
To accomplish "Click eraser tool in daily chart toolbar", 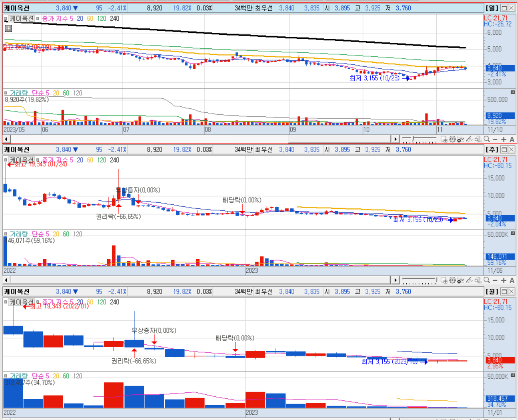I will [x=478, y=139].
